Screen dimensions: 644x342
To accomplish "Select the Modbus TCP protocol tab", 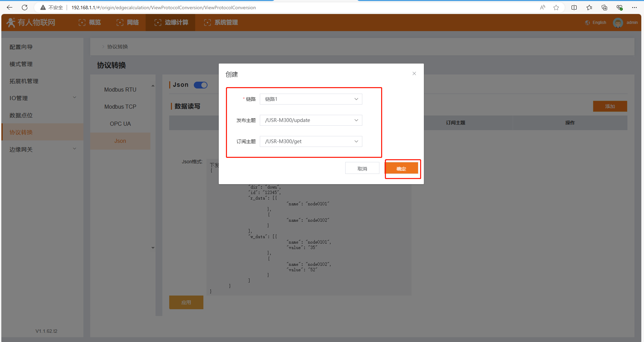I will click(120, 107).
